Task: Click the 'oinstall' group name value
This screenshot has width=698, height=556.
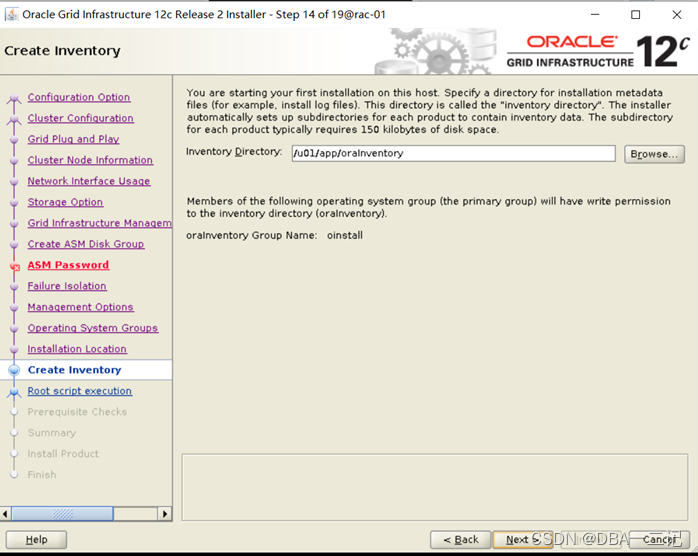Action: (x=345, y=235)
